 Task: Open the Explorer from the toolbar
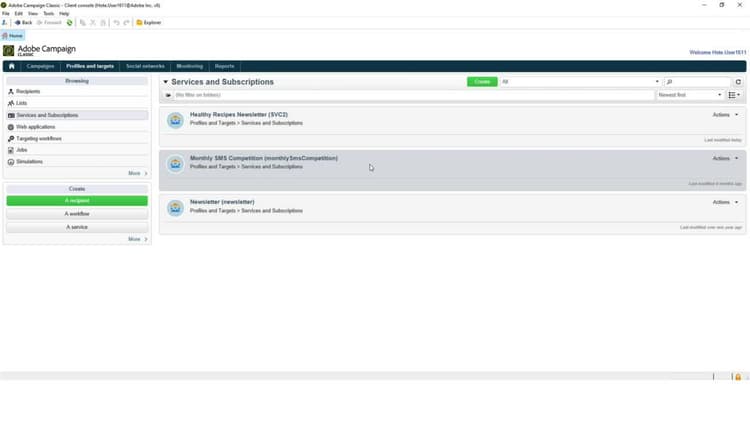149,22
